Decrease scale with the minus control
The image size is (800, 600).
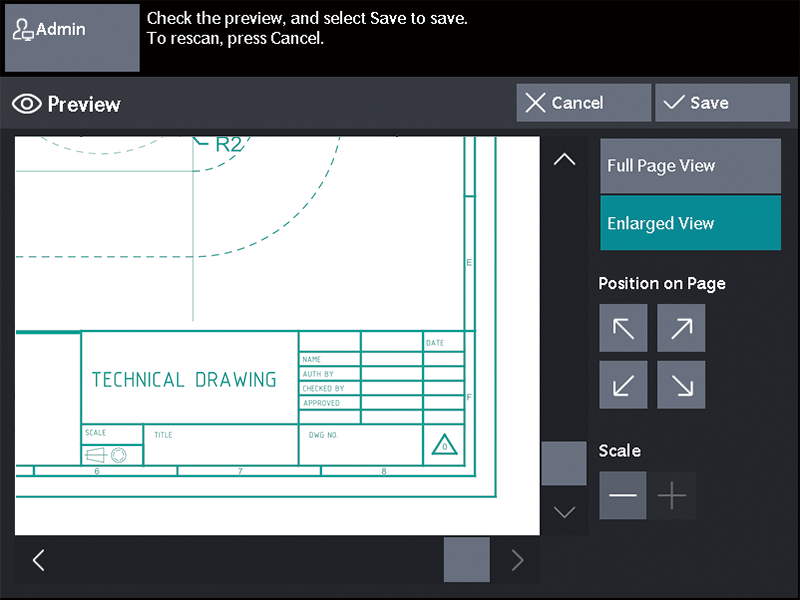622,495
